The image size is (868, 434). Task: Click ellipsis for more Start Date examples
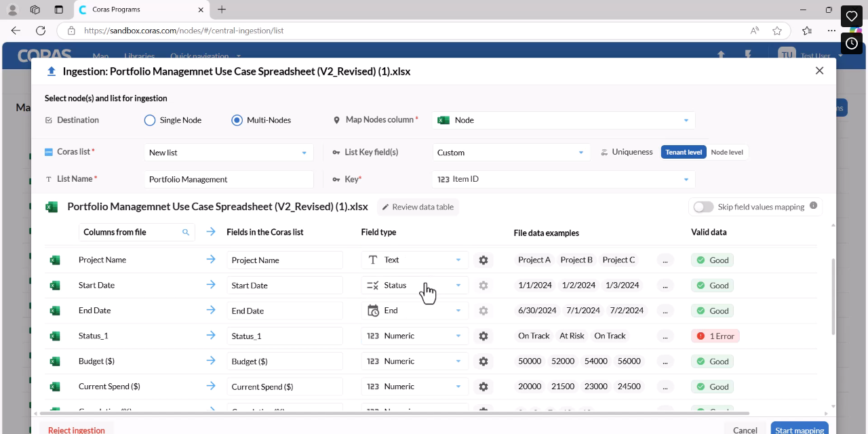665,285
